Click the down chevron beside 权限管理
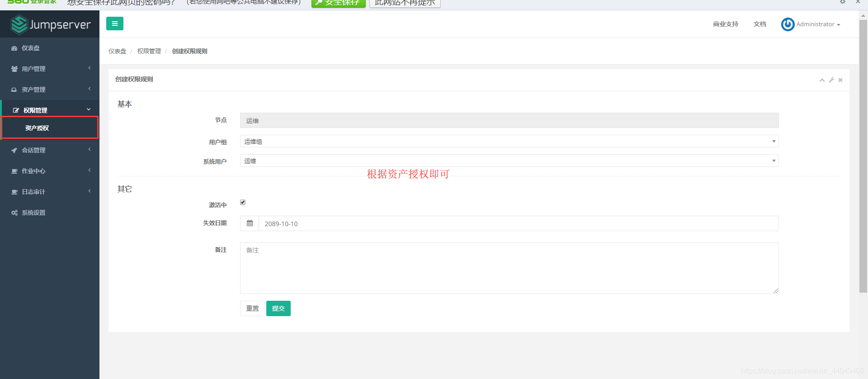The width and height of the screenshot is (868, 379). tap(89, 109)
